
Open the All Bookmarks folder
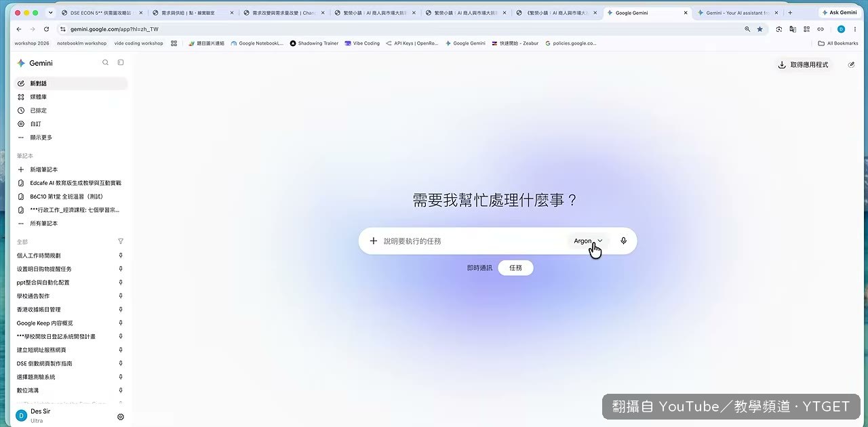coord(838,43)
